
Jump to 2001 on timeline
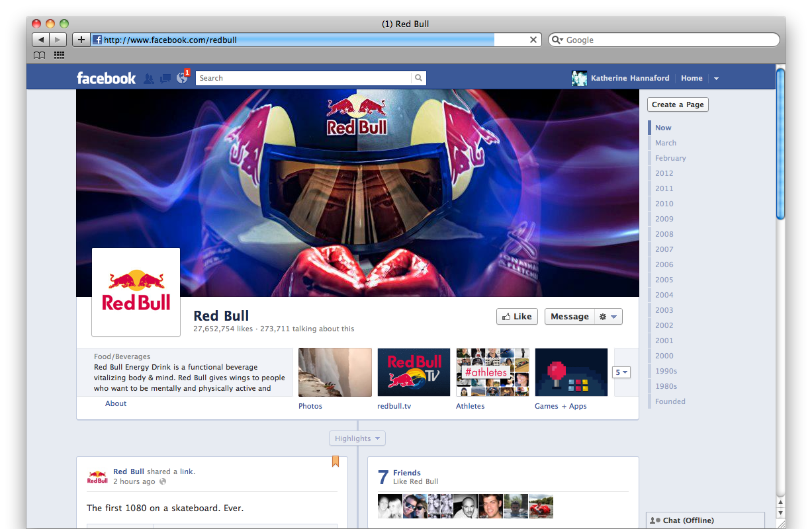click(664, 341)
